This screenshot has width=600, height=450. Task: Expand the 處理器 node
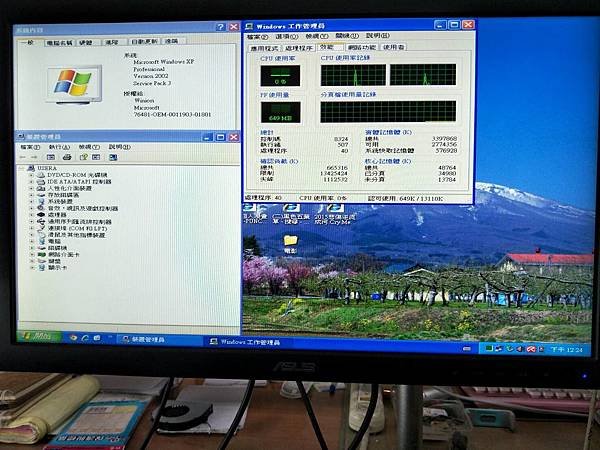click(x=32, y=215)
